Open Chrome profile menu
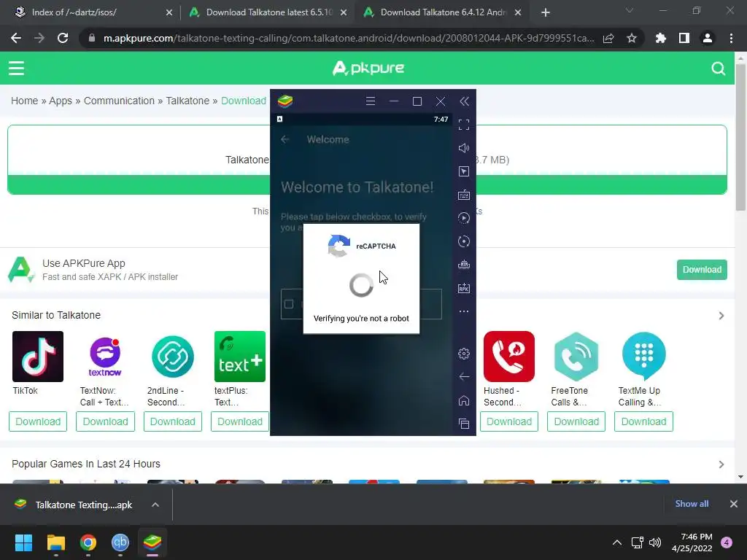The height and width of the screenshot is (560, 747). coord(707,38)
